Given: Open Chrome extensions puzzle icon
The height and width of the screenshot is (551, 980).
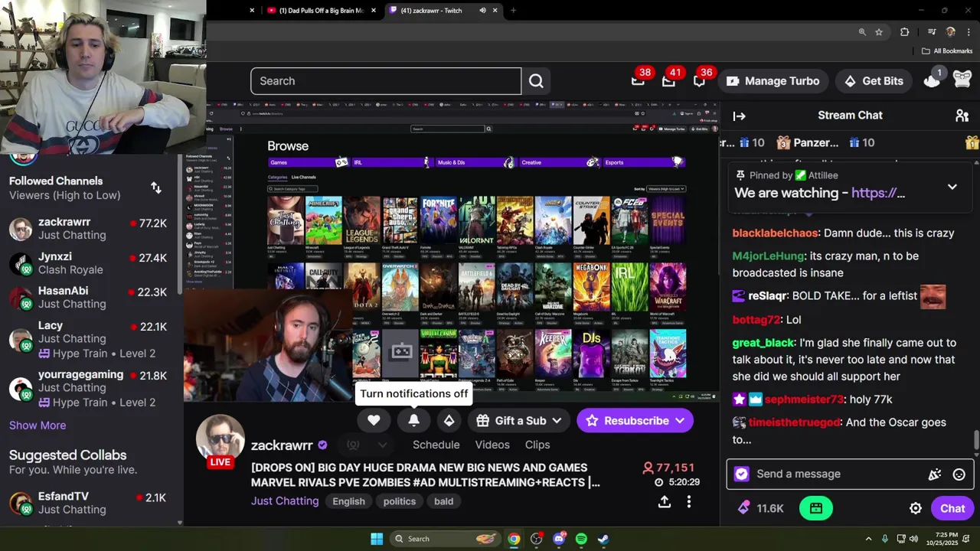Looking at the screenshot, I should click(x=905, y=32).
